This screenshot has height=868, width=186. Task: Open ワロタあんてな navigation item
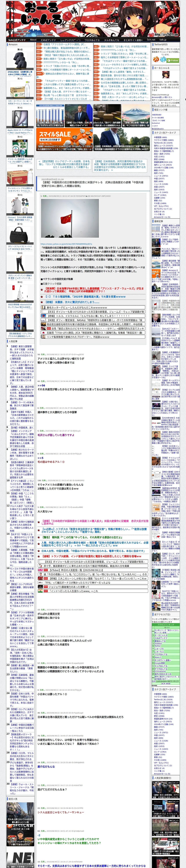pos(92,40)
